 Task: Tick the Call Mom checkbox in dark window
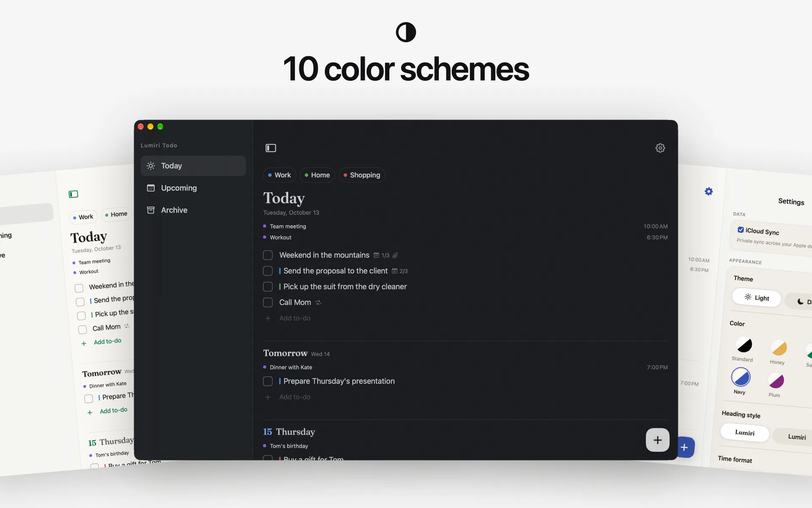click(x=268, y=303)
